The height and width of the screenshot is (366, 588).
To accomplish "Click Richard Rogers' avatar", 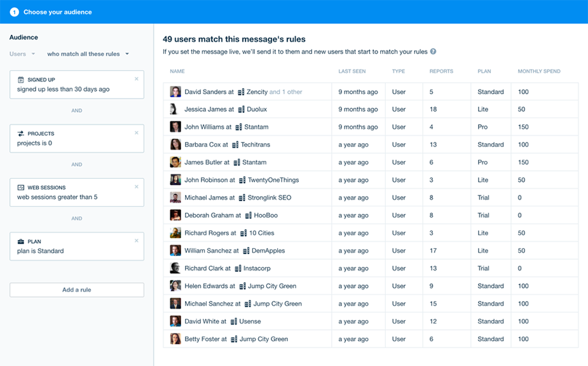I will click(175, 233).
